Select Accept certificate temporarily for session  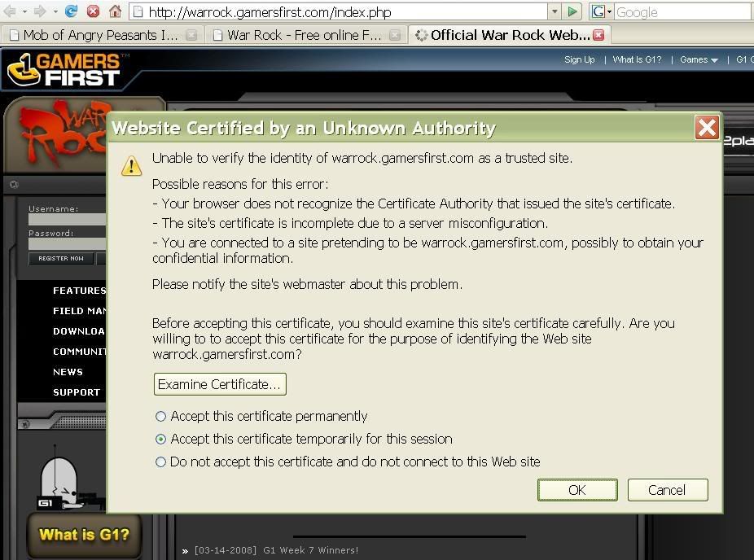[160, 439]
